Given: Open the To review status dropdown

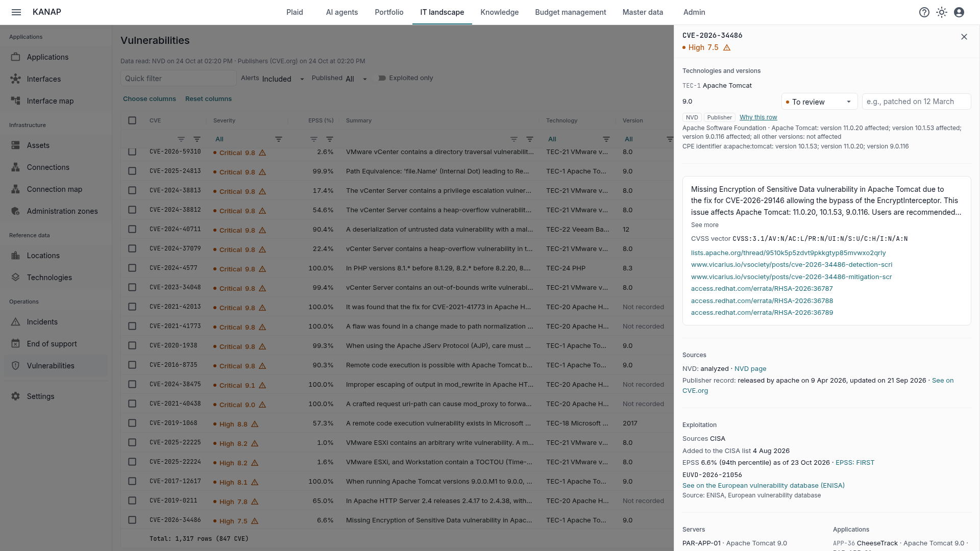Looking at the screenshot, I should pyautogui.click(x=819, y=102).
